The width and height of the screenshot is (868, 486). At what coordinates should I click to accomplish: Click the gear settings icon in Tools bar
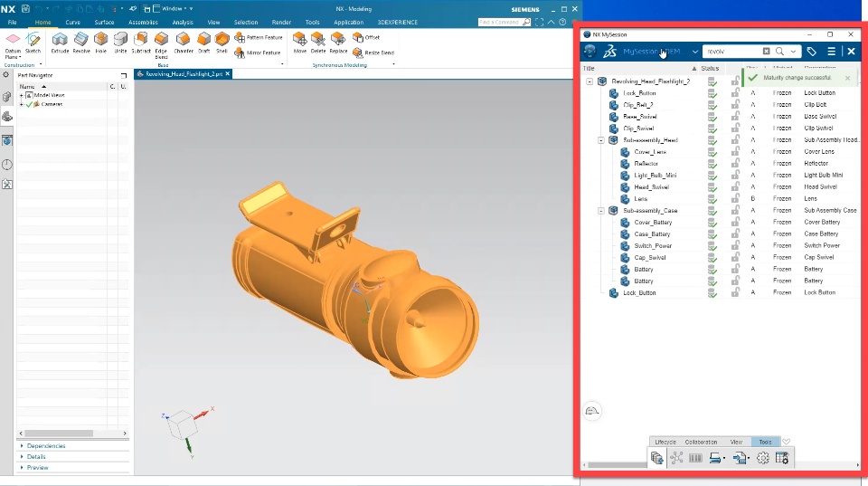(x=762, y=458)
